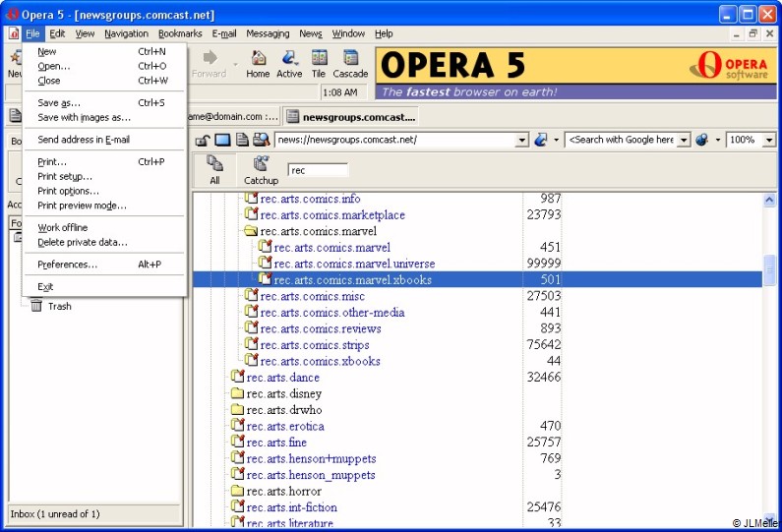Click the print preview icon with magnifier
This screenshot has width=782, height=532.
[261, 140]
